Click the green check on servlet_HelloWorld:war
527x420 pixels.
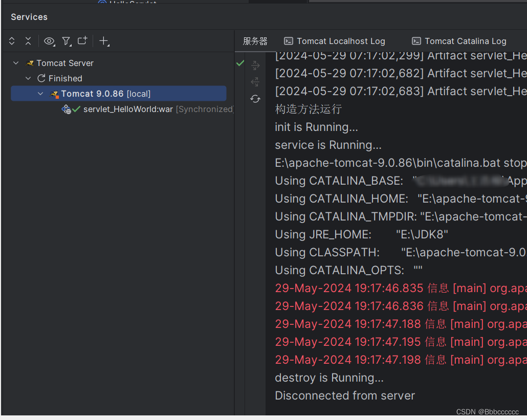tap(76, 109)
